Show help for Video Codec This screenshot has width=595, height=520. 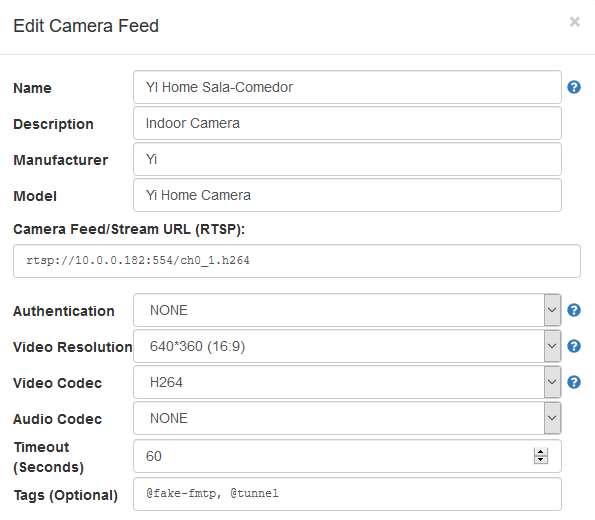[x=574, y=382]
